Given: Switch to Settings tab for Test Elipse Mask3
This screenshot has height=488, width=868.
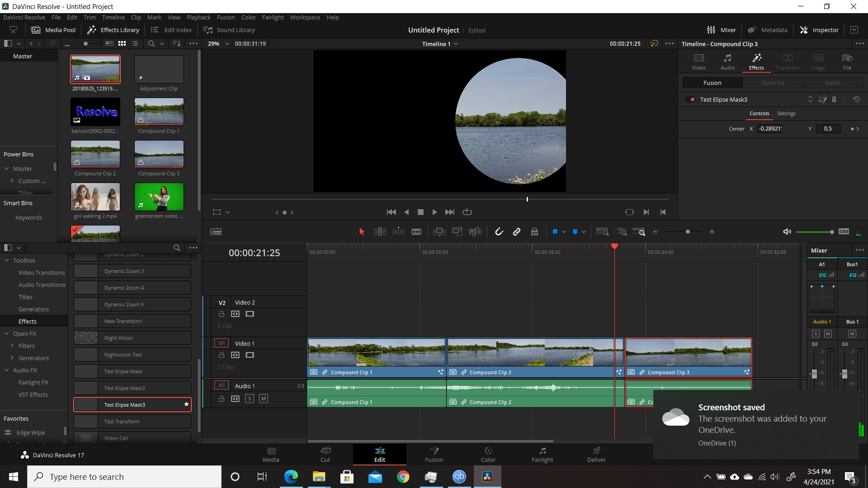Looking at the screenshot, I should coord(786,113).
